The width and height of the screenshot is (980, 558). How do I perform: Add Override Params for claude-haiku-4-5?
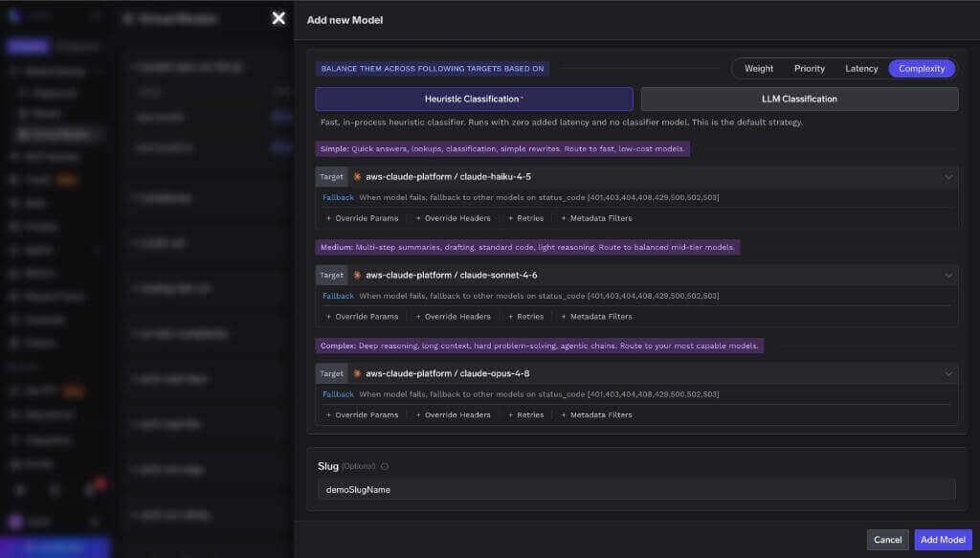click(362, 218)
